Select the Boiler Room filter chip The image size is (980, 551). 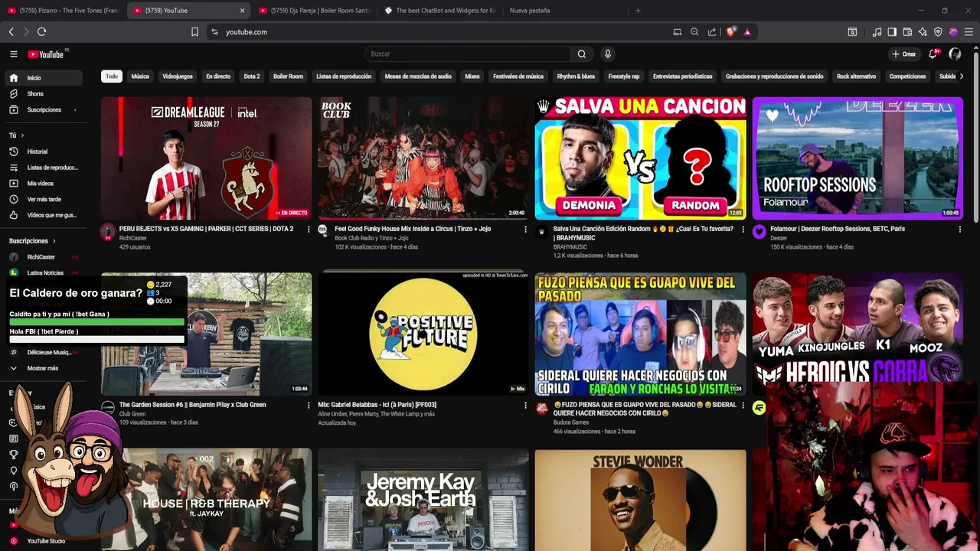pyautogui.click(x=289, y=76)
